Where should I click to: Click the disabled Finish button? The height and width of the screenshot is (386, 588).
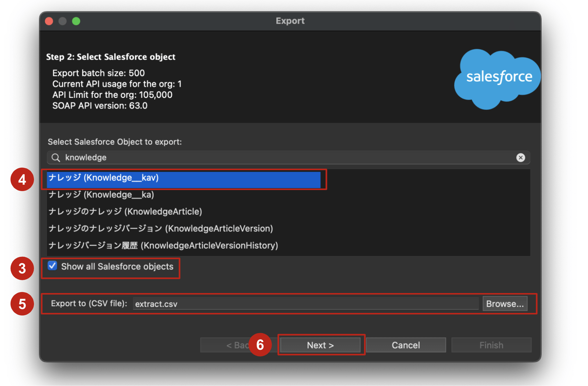491,345
